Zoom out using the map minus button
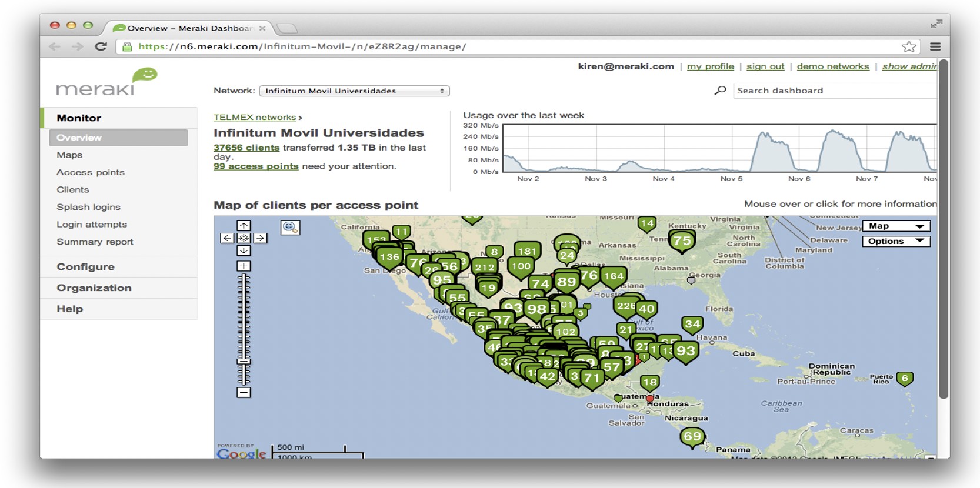 [x=244, y=392]
